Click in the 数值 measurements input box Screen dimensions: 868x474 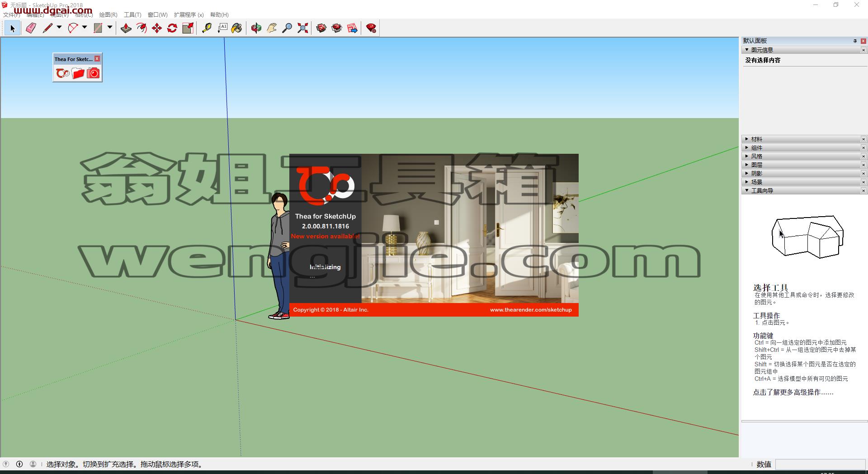(x=820, y=464)
